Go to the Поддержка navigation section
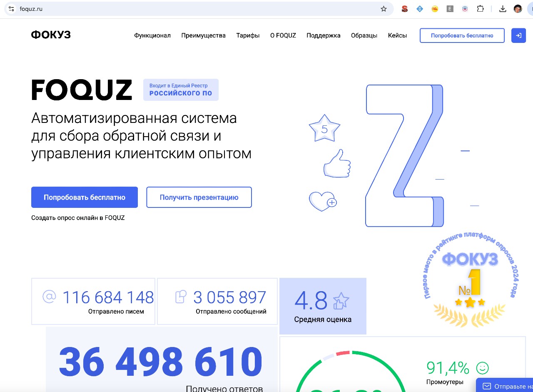The width and height of the screenshot is (533, 392). coord(324,35)
